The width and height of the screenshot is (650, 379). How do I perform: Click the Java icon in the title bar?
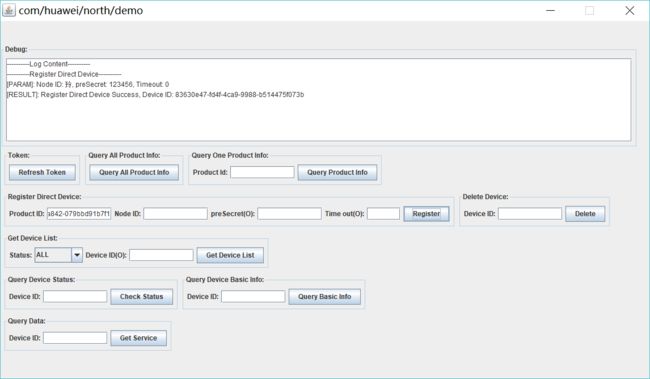(9, 10)
